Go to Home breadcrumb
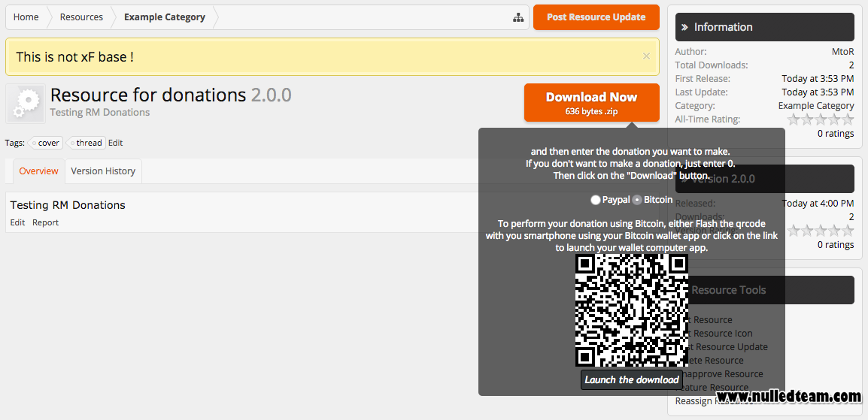The height and width of the screenshot is (420, 868). click(x=26, y=17)
